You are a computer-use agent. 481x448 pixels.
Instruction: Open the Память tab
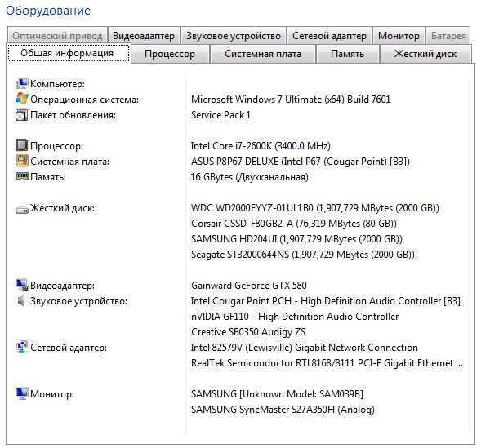348,54
